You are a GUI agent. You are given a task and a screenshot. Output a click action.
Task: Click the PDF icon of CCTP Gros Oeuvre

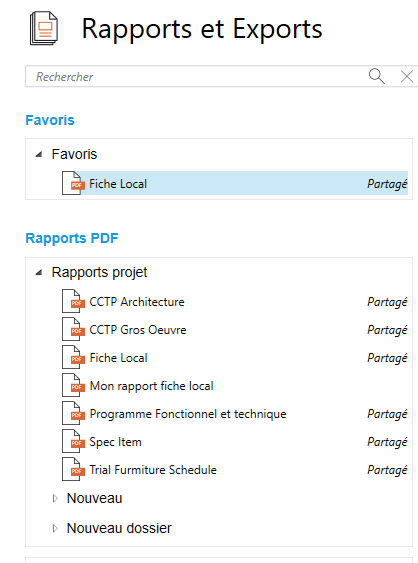coord(73,329)
